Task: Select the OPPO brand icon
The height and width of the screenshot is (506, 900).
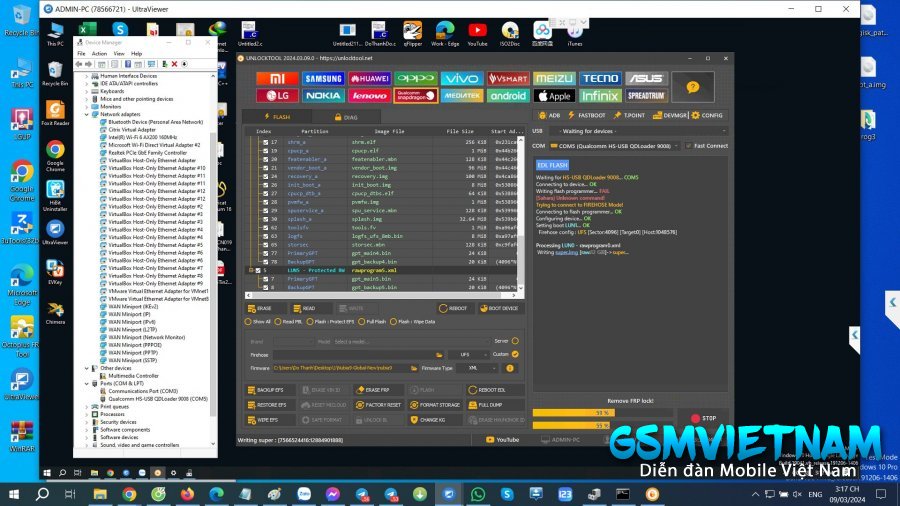Action: click(416, 79)
